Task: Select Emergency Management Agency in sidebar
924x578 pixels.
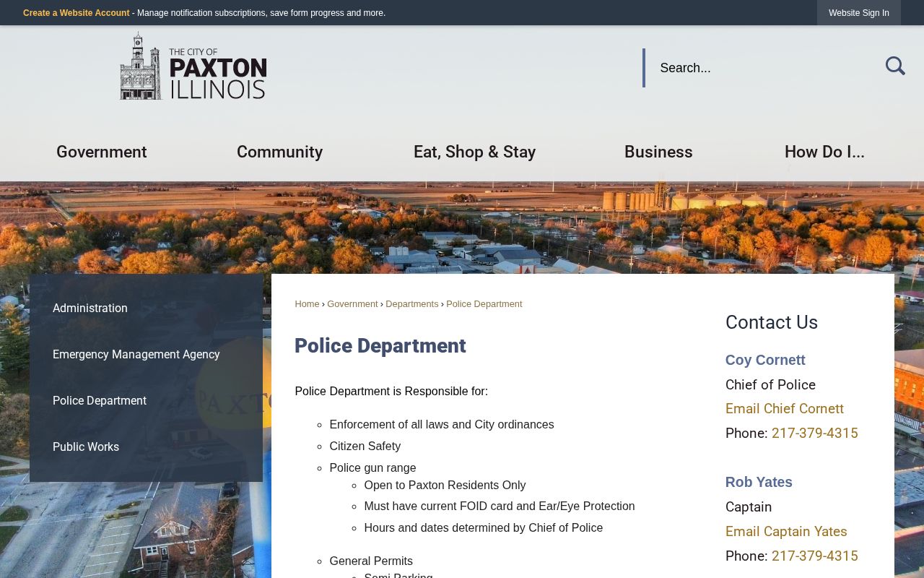Action: pos(146,355)
